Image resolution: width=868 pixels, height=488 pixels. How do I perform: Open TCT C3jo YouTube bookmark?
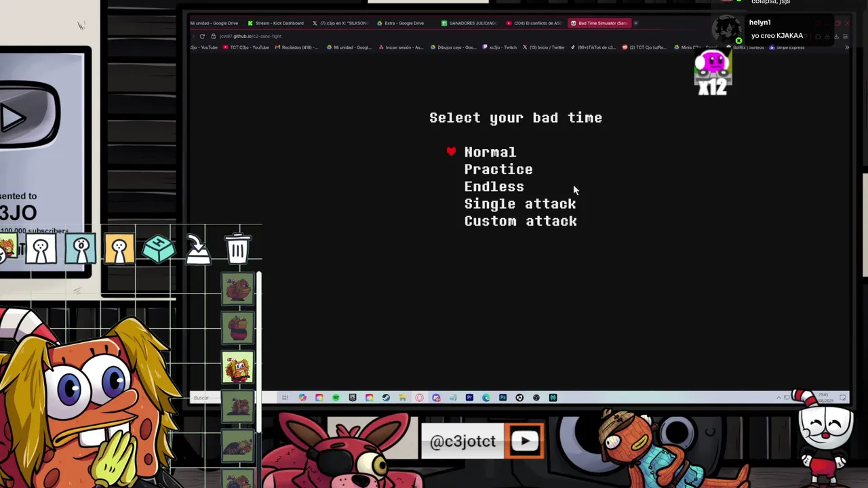[246, 47]
